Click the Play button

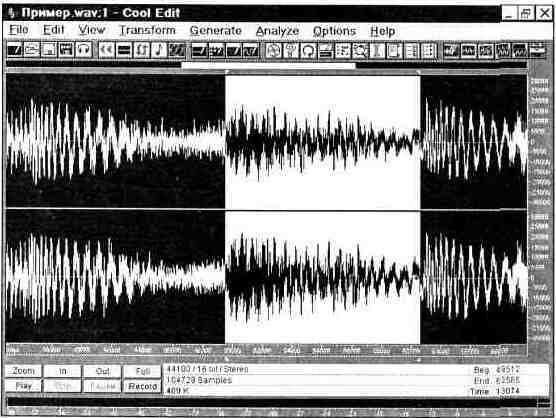pos(23,386)
